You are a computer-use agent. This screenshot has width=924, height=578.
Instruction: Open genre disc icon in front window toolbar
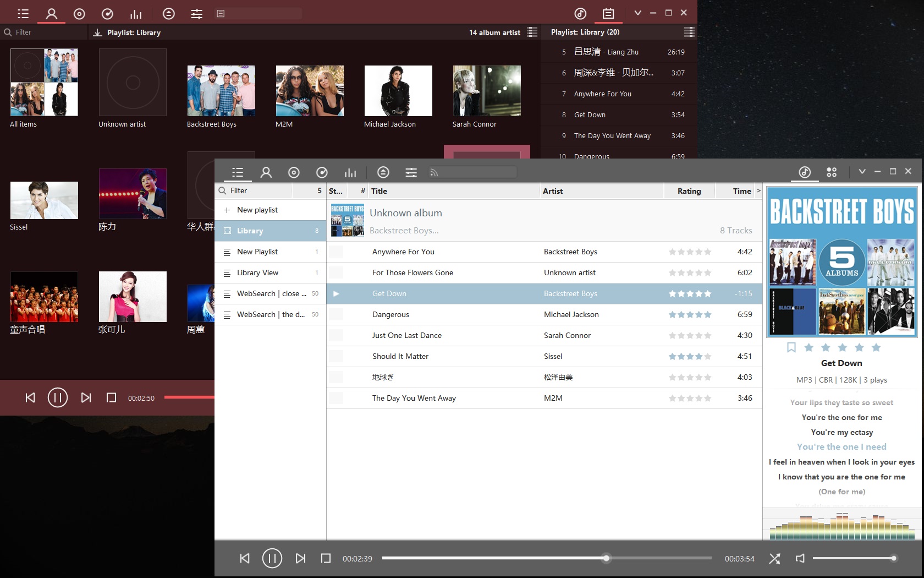322,172
